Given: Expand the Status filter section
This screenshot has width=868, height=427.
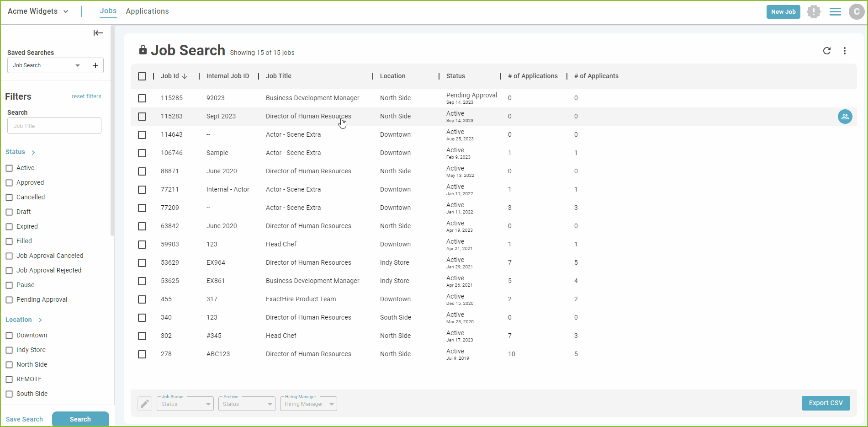Looking at the screenshot, I should point(21,152).
